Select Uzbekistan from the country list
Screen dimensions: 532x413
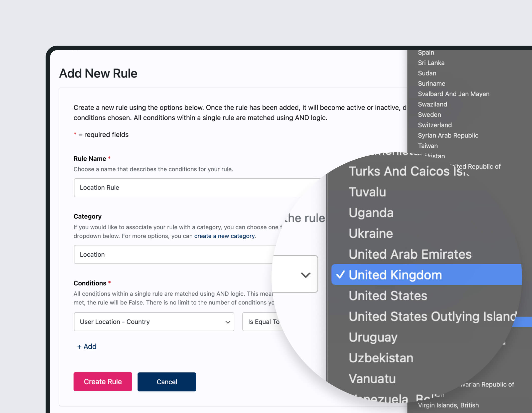(x=381, y=358)
